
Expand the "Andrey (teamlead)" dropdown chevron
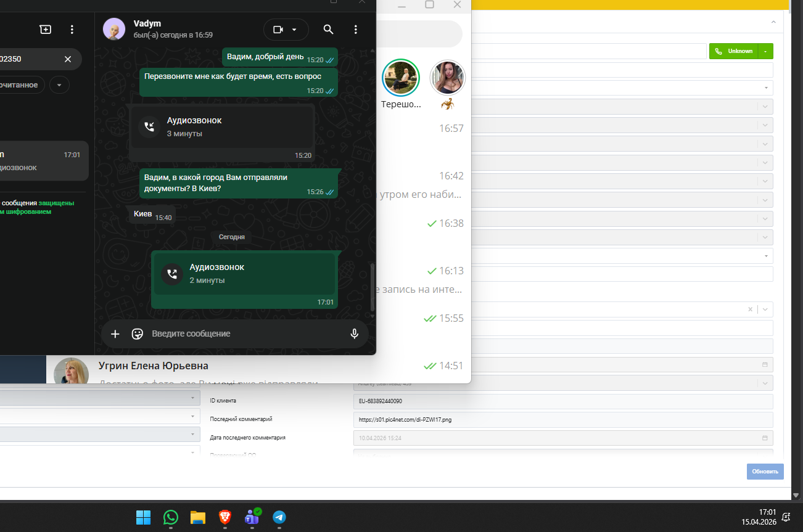tap(765, 383)
